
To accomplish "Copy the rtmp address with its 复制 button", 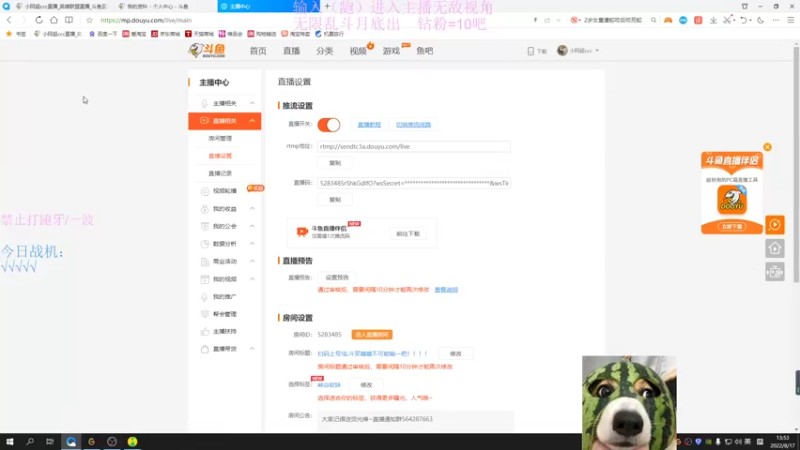I will (x=335, y=163).
